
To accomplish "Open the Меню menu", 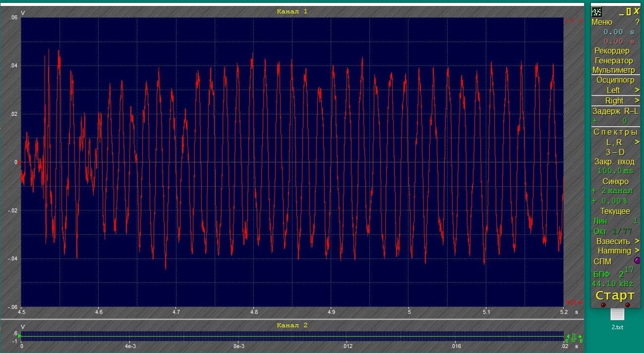I will (602, 22).
